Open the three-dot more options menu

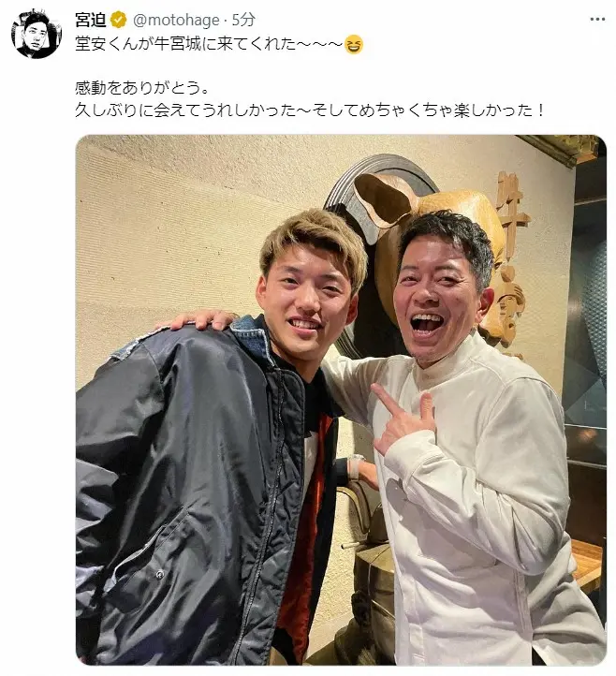597,20
